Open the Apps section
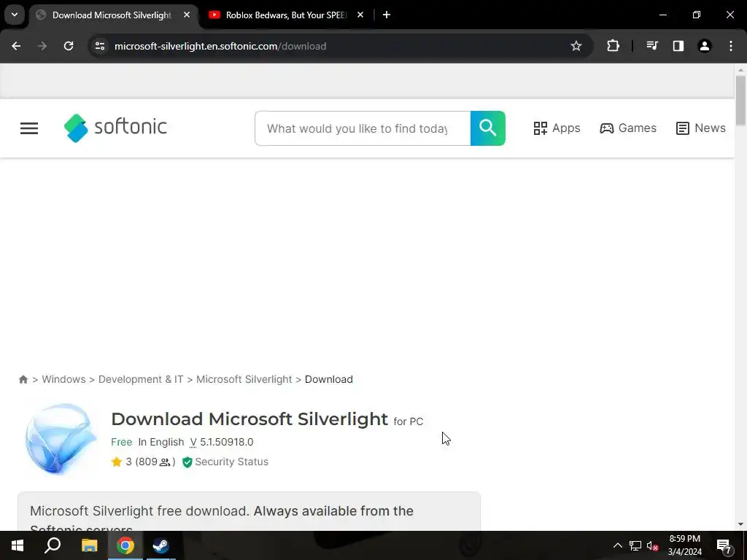This screenshot has height=560, width=747. tap(557, 128)
